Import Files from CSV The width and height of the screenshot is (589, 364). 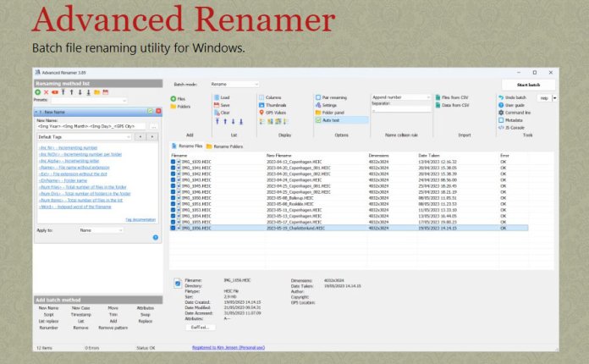click(454, 97)
